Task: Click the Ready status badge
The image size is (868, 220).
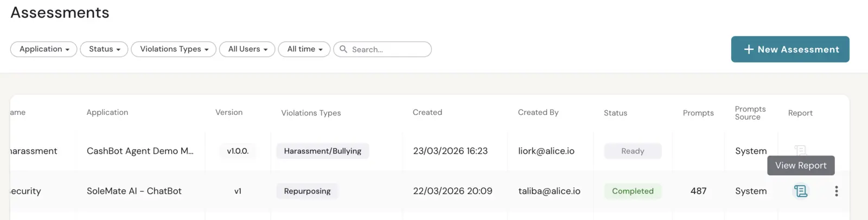Action: pyautogui.click(x=633, y=151)
